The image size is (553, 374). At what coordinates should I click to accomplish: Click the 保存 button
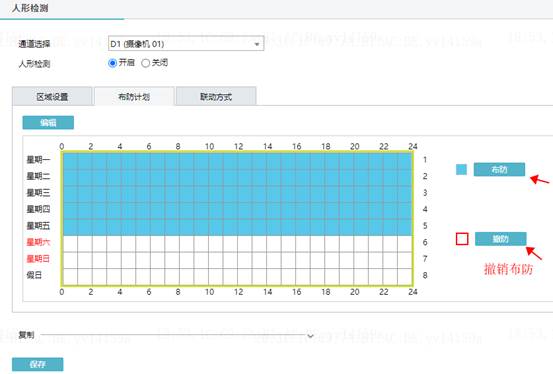(x=38, y=364)
